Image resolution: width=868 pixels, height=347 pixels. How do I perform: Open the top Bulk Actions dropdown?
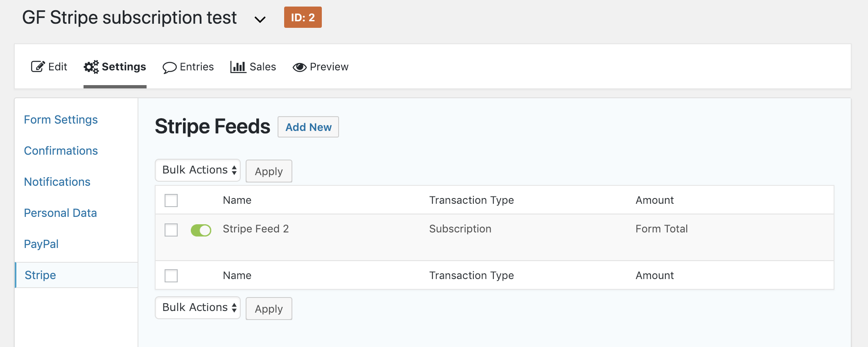pyautogui.click(x=198, y=170)
